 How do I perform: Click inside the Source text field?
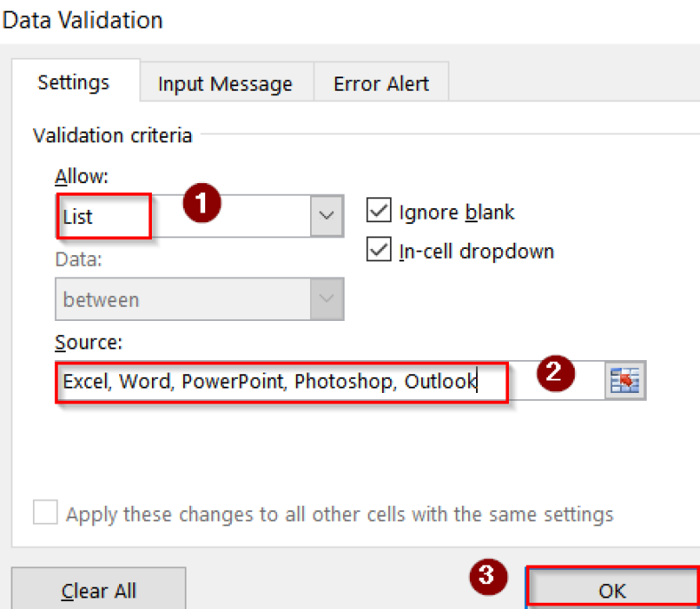tap(330, 381)
